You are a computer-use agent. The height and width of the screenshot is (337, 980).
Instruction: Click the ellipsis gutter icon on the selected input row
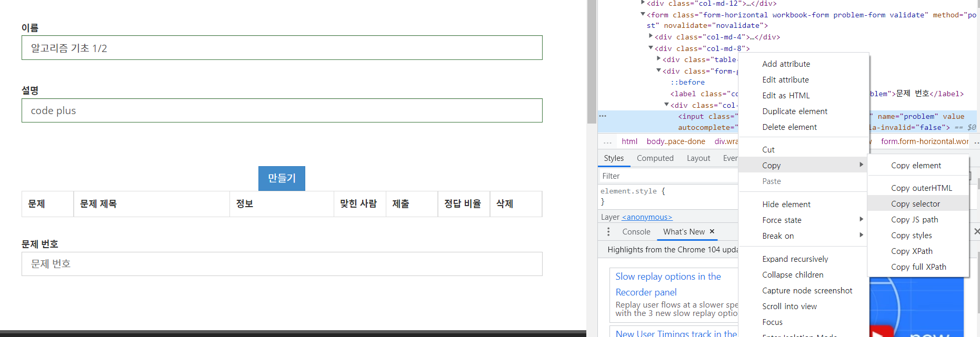point(603,116)
